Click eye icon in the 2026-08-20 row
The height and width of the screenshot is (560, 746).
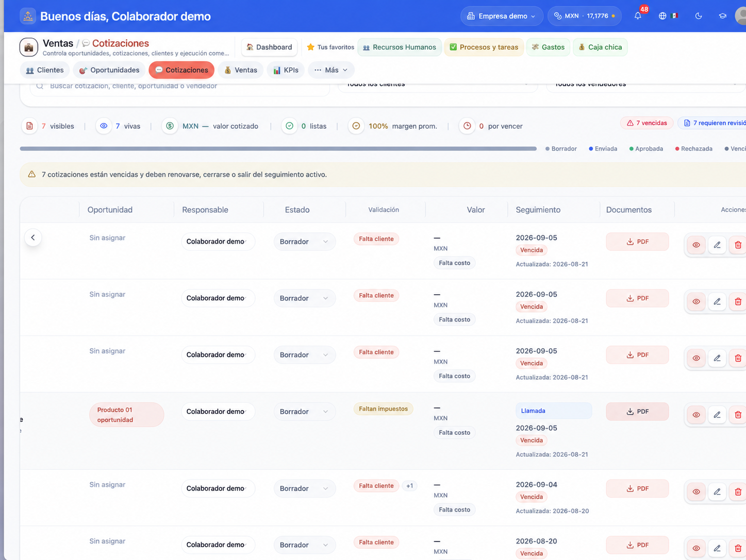(x=696, y=549)
